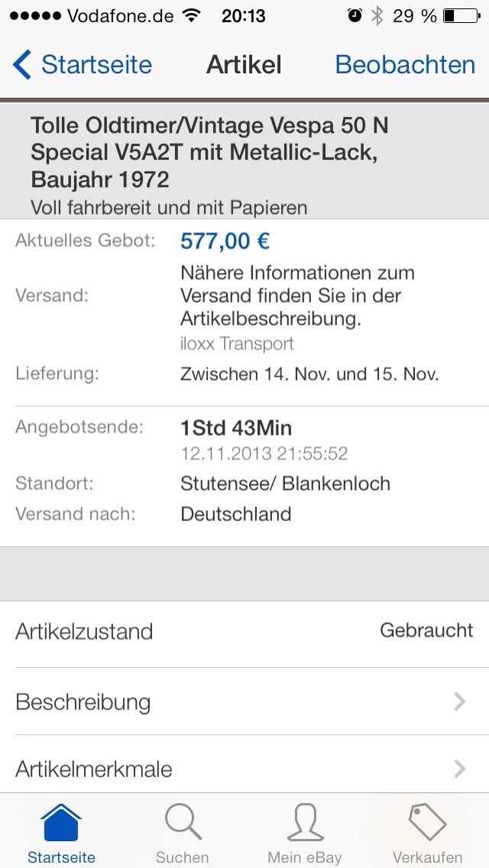Image resolution: width=489 pixels, height=868 pixels.
Task: Switch to the Verkaufen tab label
Action: pyautogui.click(x=427, y=857)
